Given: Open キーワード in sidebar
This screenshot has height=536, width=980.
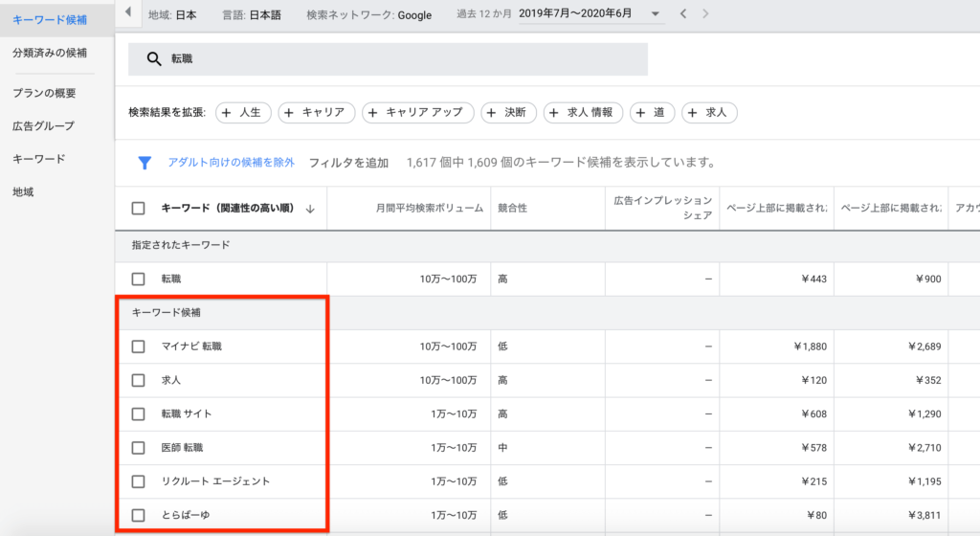Looking at the screenshot, I should [x=38, y=159].
